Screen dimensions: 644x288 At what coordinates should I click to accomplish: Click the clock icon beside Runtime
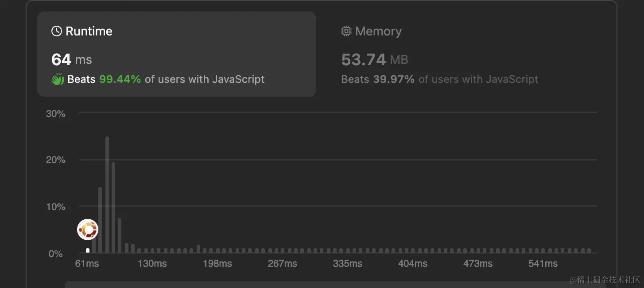pos(56,31)
